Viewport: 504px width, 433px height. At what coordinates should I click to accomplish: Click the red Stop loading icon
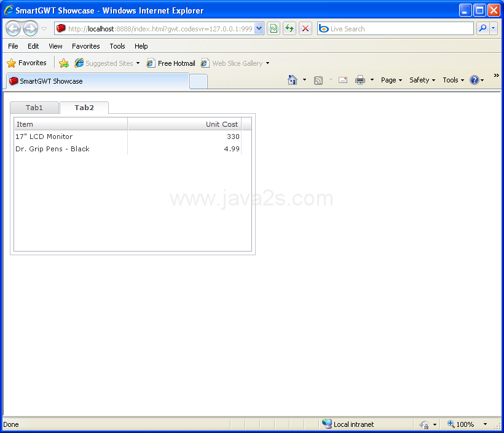(x=305, y=29)
